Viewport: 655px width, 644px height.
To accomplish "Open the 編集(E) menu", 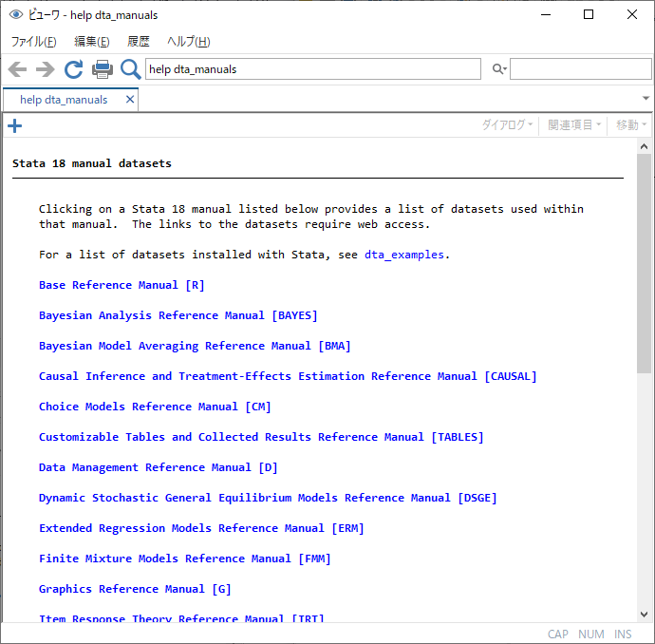I will point(92,42).
